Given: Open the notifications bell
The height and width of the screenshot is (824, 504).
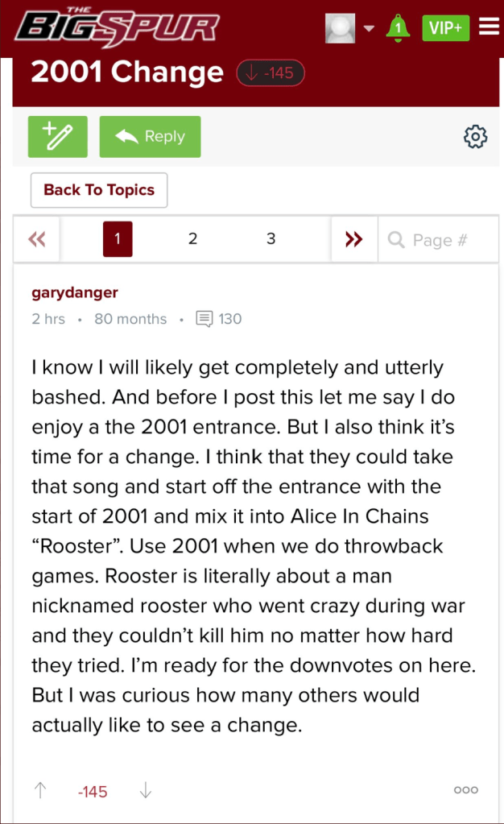Looking at the screenshot, I should pos(397,28).
